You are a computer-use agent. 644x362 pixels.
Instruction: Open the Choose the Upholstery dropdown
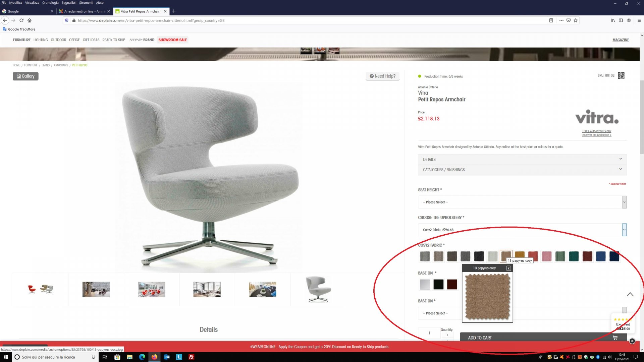pyautogui.click(x=522, y=230)
